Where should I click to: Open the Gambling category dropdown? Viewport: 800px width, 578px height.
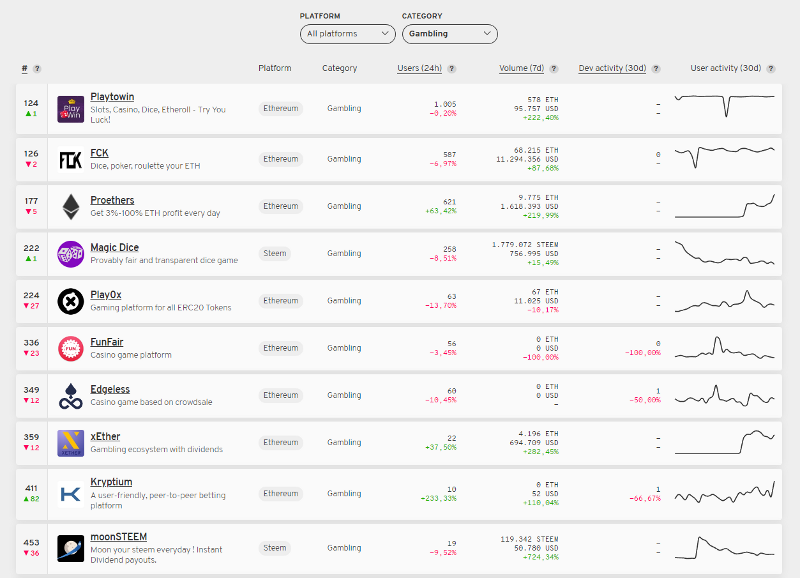[449, 34]
